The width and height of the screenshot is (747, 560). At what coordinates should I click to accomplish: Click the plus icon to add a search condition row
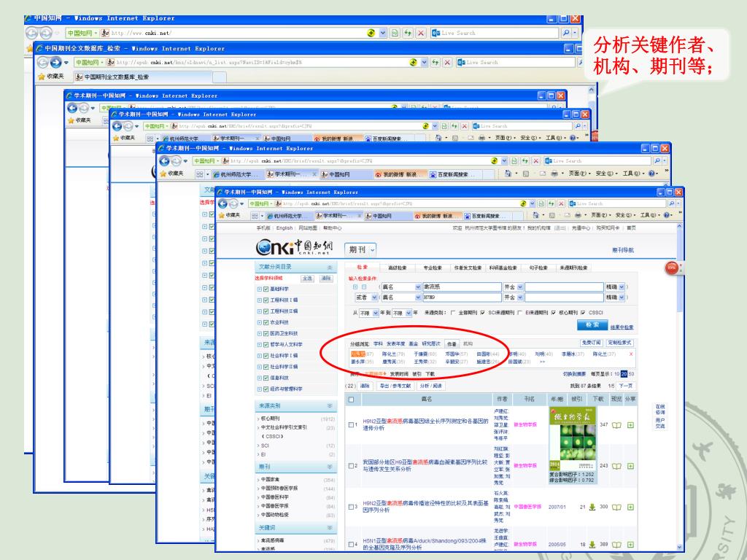355,287
